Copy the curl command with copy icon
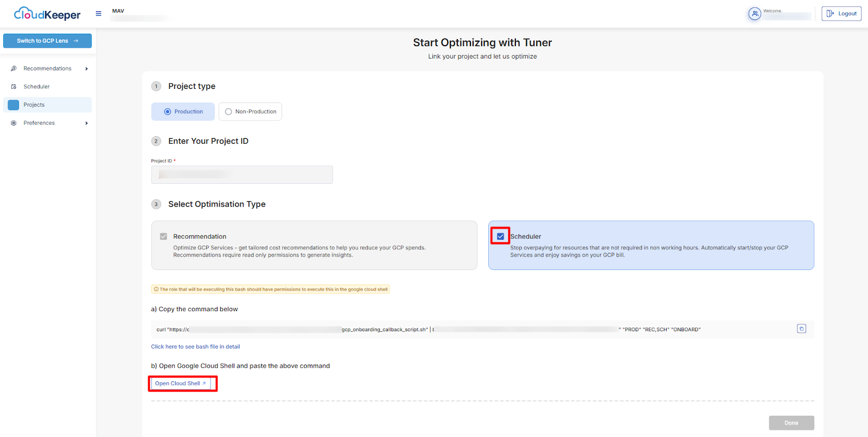The width and height of the screenshot is (868, 437). click(801, 329)
